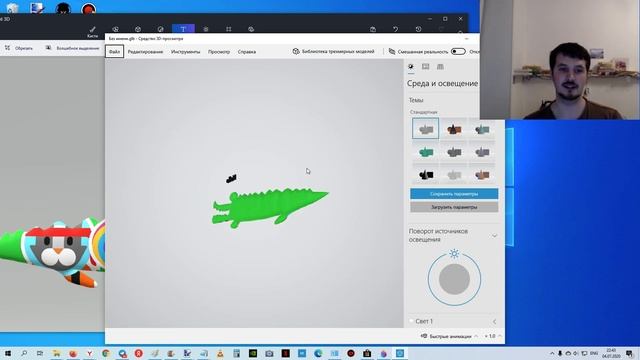Click the Загрузить параметры button
Viewport: 640px width, 360px height.
[x=454, y=207]
